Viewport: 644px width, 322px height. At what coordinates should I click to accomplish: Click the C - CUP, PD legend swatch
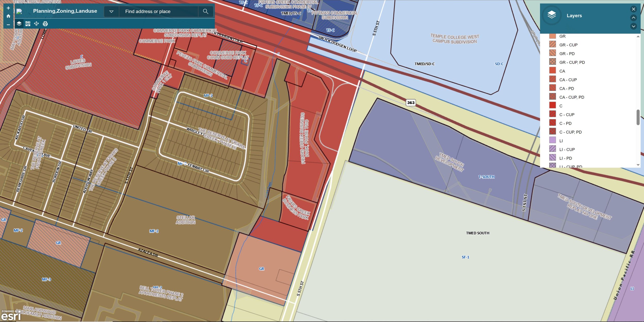tap(553, 132)
